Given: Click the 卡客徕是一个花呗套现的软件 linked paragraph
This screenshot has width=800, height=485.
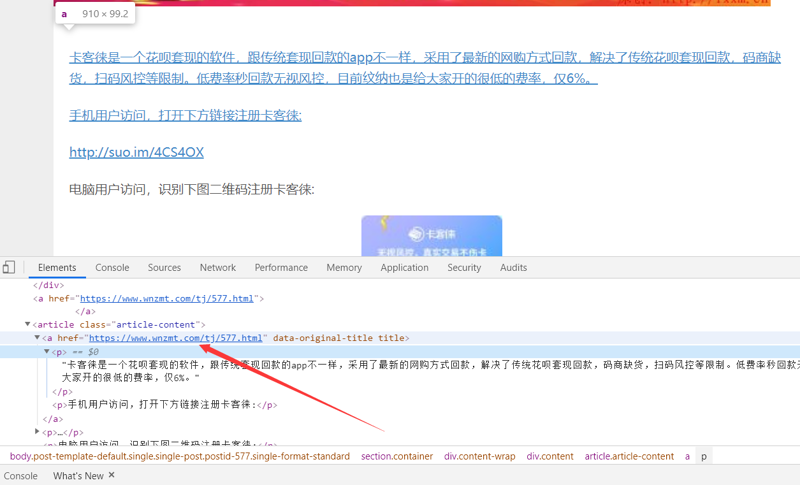Looking at the screenshot, I should coord(425,68).
